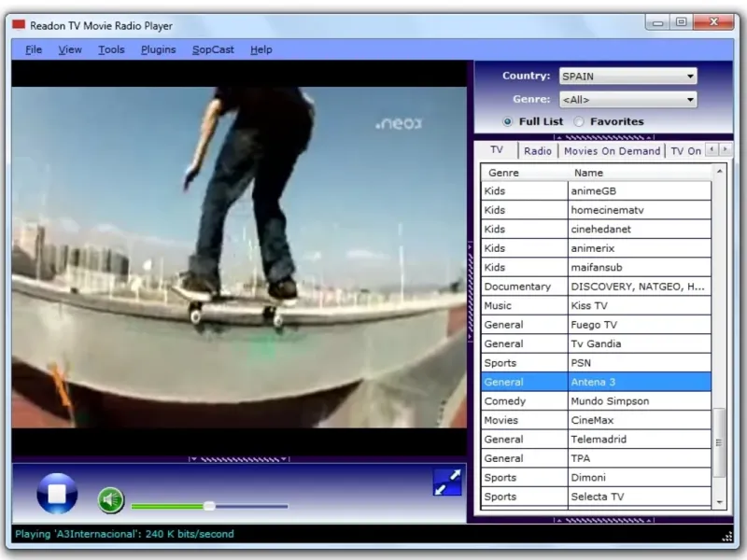Select the Favorites radio button
The image size is (747, 560).
point(578,122)
